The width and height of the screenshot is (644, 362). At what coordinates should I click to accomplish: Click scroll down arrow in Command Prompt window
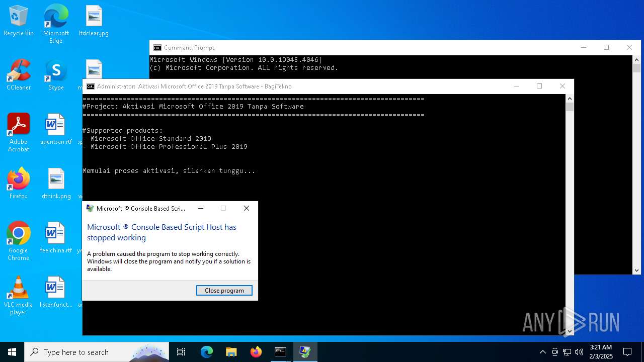636,270
